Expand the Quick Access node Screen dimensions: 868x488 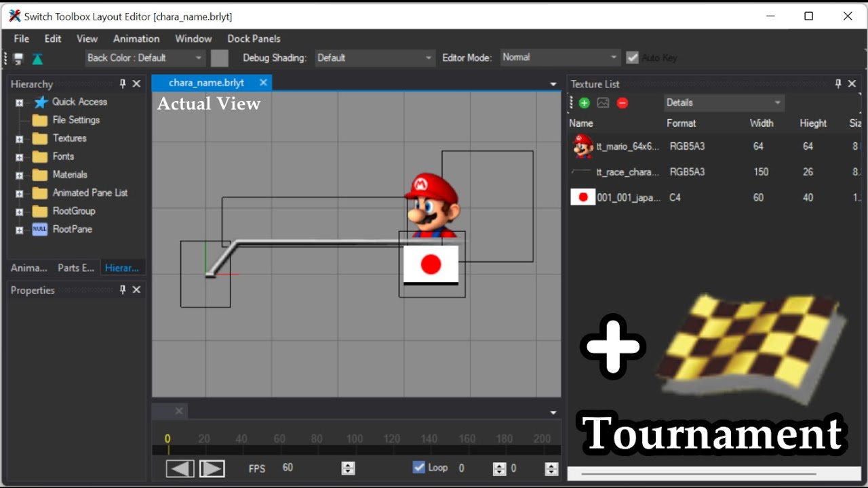coord(19,102)
